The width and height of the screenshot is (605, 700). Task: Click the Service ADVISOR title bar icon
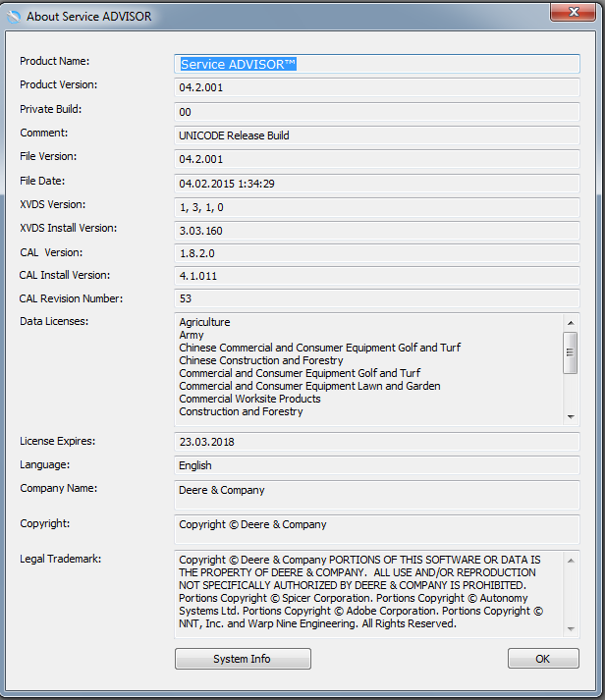click(14, 17)
